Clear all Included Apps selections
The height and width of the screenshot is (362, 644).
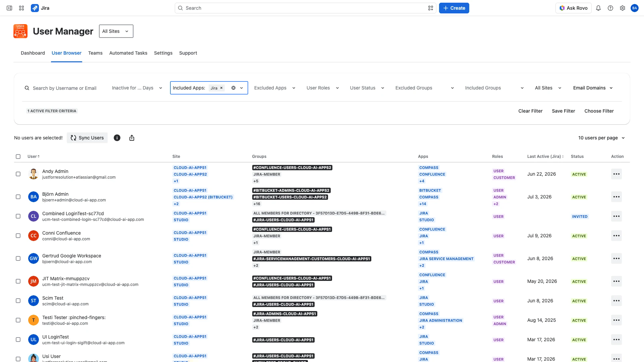(x=233, y=88)
